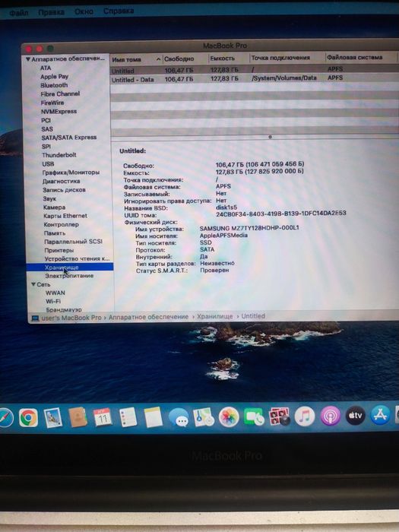Show Bluetooth hardware info
The image size is (399, 532).
(x=54, y=85)
